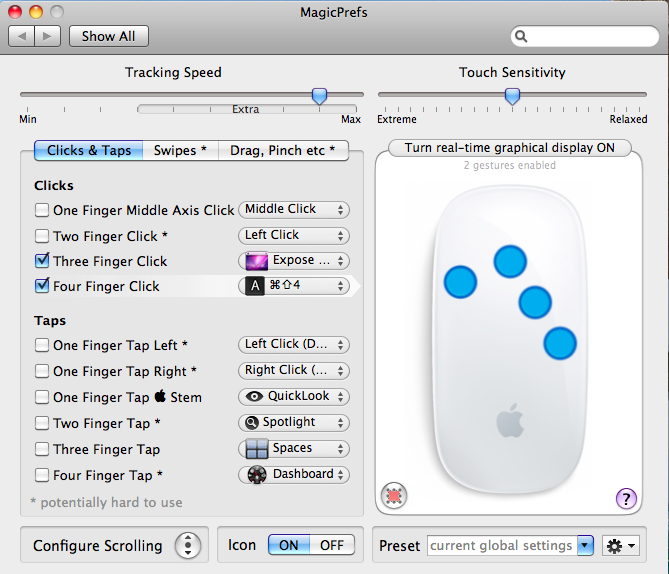Screen dimensions: 669x574
Task: Click the Preset text field
Action: 503,545
